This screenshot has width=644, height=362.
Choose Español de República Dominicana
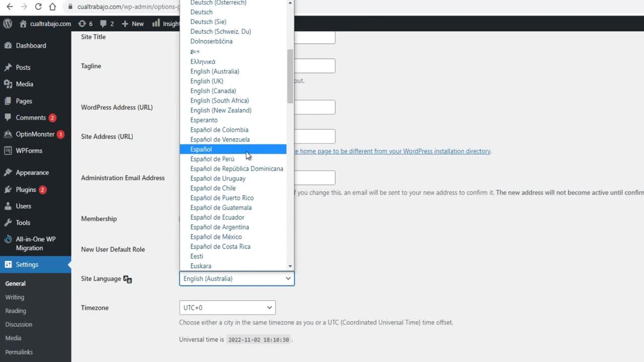(233, 168)
